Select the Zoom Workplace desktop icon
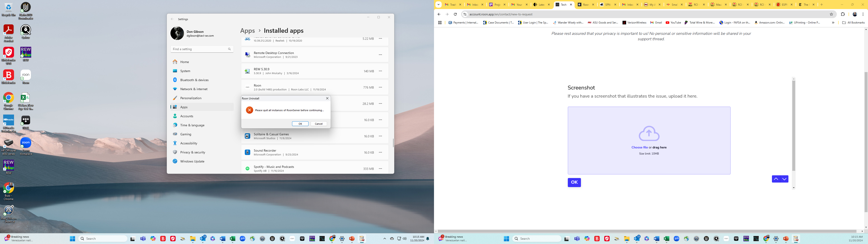 [x=26, y=146]
